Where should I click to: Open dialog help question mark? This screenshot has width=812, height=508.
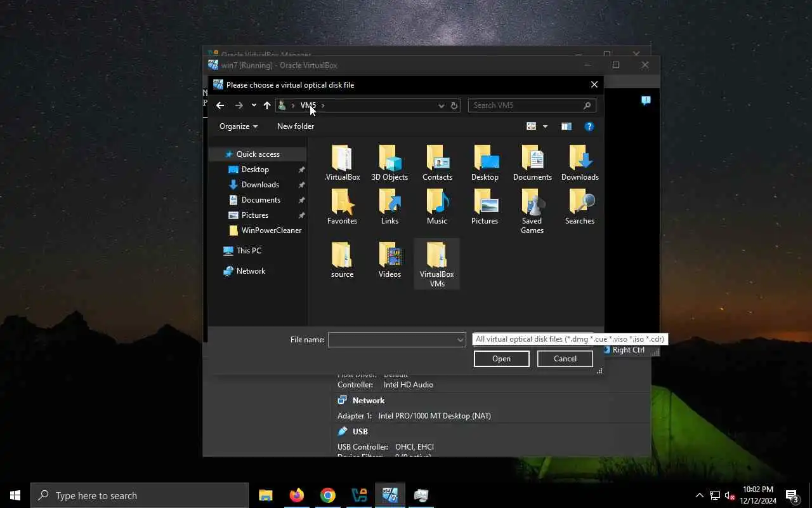589,126
